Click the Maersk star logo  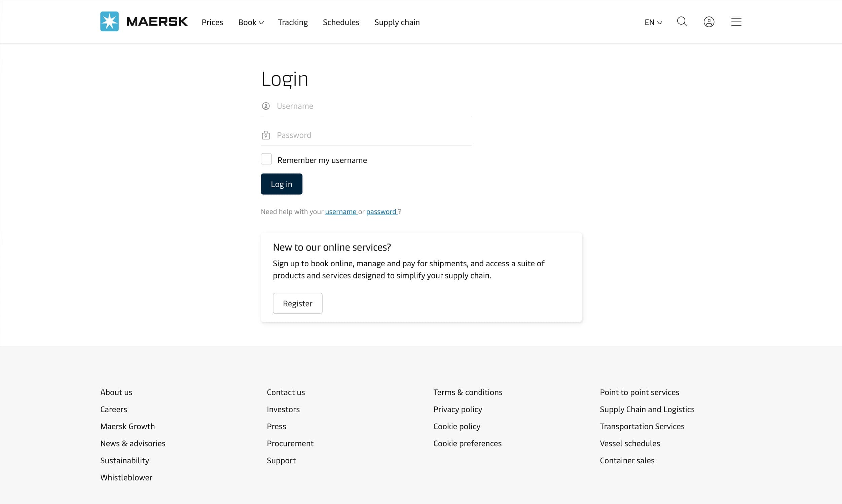pos(109,22)
